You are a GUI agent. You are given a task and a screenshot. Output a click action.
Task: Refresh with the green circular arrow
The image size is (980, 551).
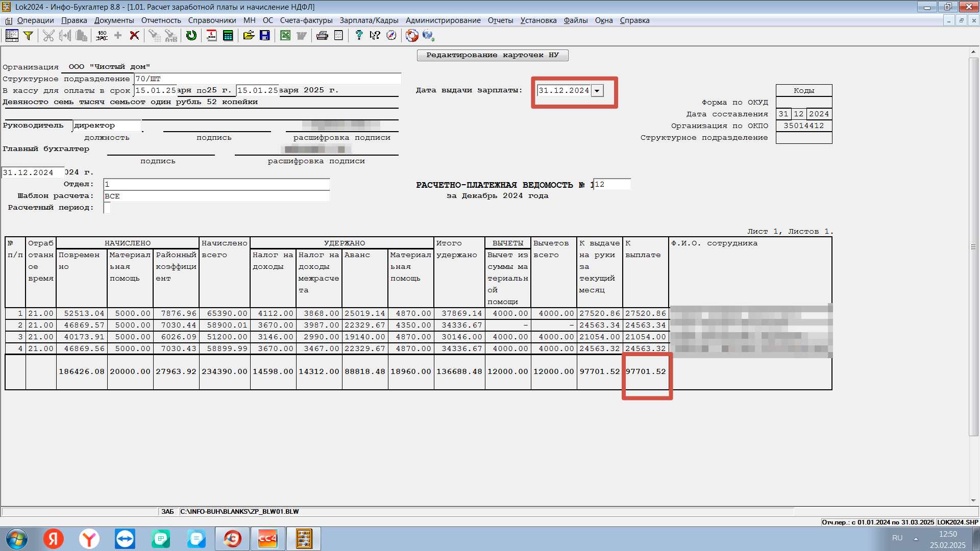tap(191, 35)
